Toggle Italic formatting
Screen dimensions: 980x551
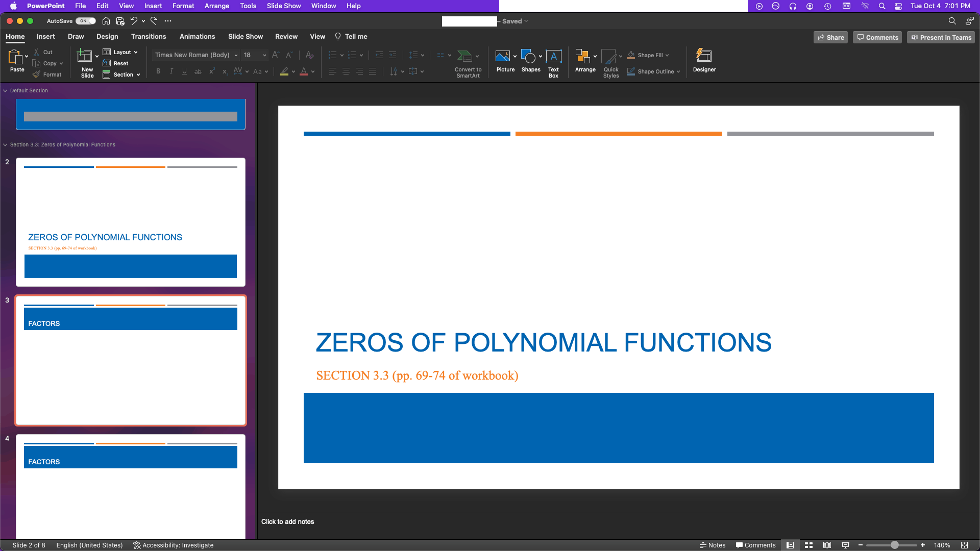click(171, 71)
